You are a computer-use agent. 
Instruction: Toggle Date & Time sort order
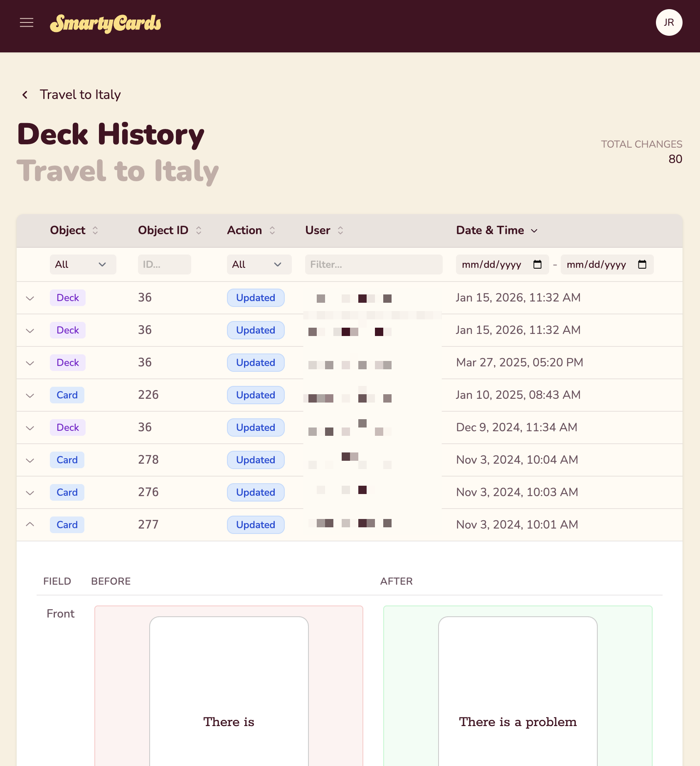coord(497,230)
